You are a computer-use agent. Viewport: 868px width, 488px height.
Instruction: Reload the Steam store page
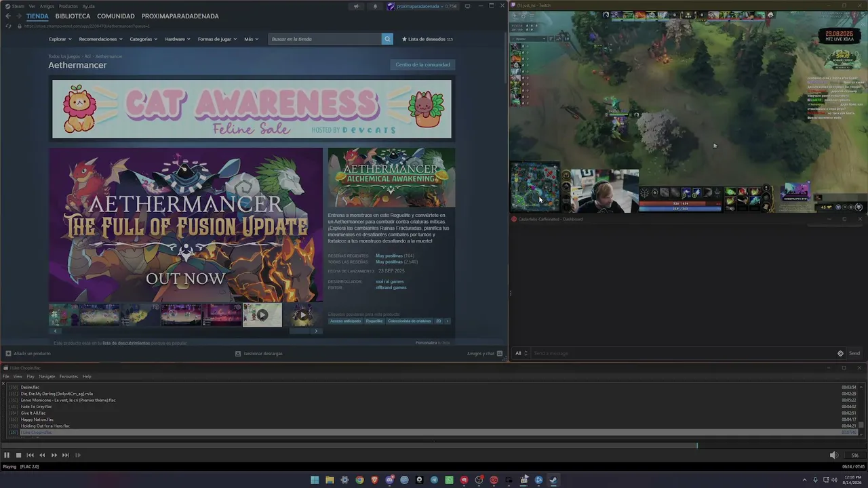tap(8, 26)
